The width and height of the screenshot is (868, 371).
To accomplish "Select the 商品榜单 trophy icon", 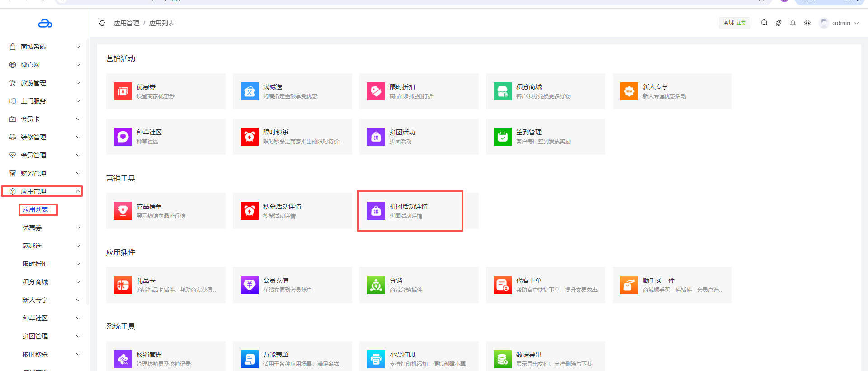I will [x=123, y=211].
